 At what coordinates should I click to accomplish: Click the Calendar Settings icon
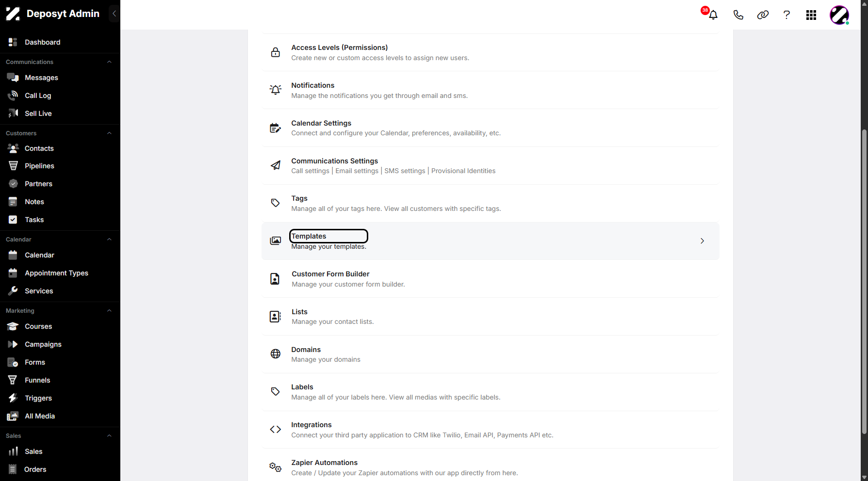point(276,128)
